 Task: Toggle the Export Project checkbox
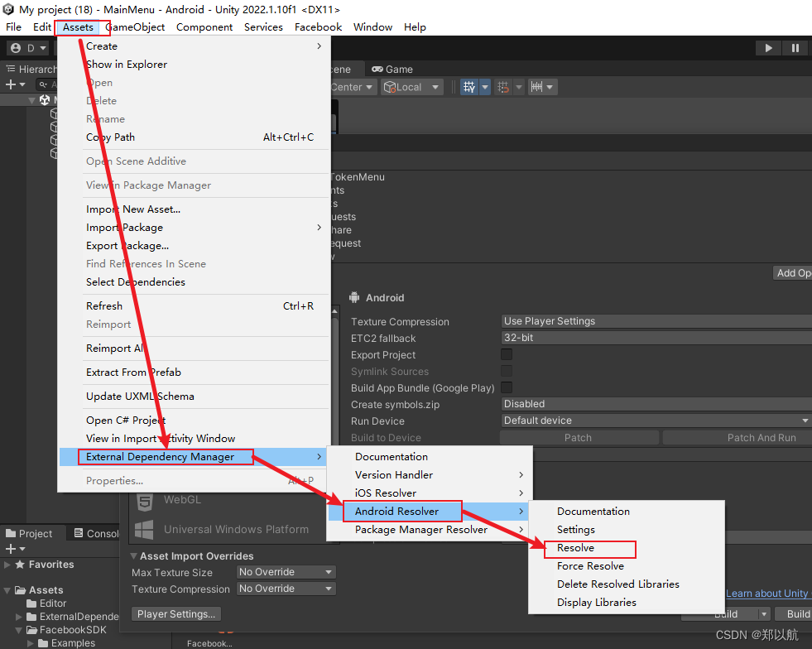tap(507, 354)
